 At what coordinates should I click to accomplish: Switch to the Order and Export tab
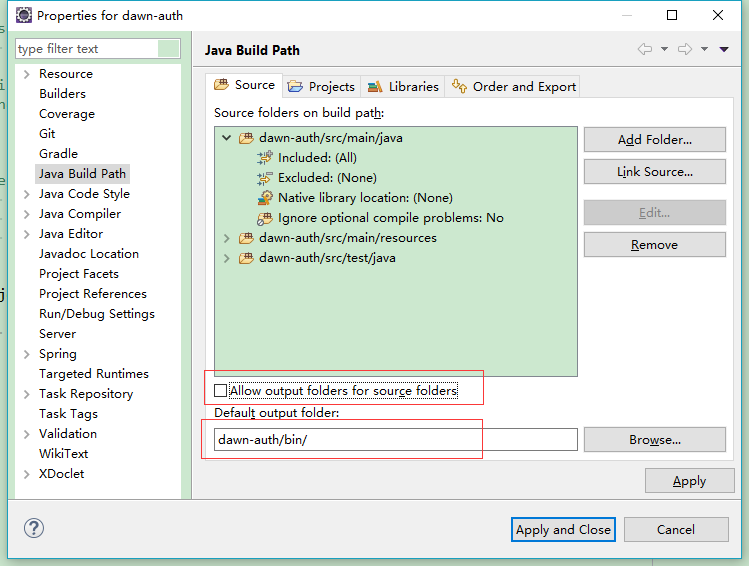click(x=513, y=86)
